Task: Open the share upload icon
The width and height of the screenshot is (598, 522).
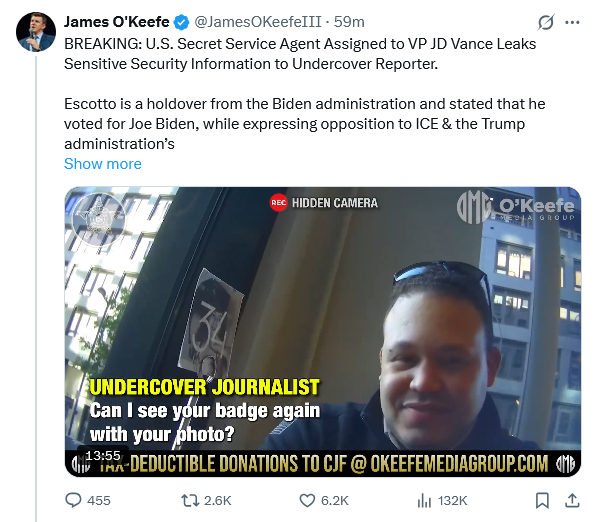Action: [x=572, y=500]
